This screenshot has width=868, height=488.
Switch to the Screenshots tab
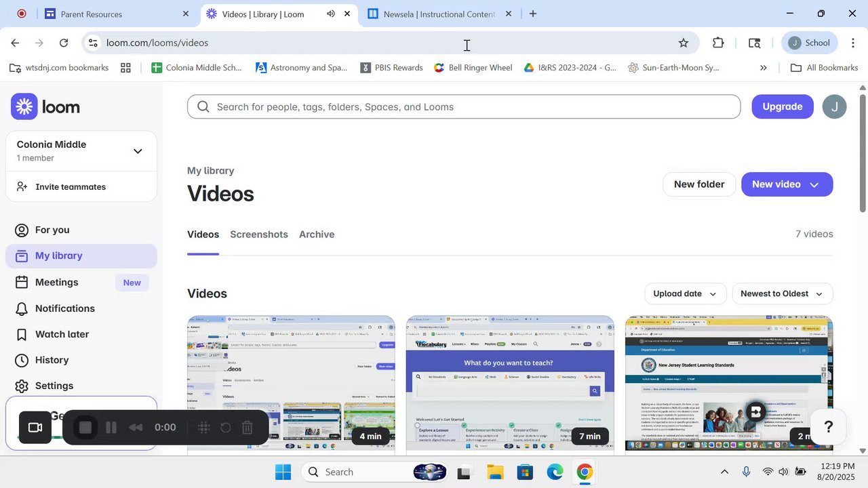pos(259,235)
